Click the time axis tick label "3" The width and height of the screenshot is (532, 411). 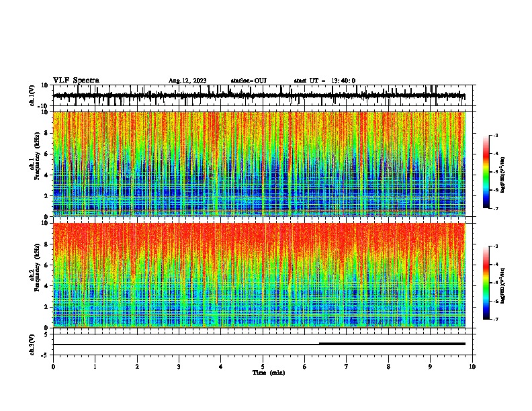[179, 367]
